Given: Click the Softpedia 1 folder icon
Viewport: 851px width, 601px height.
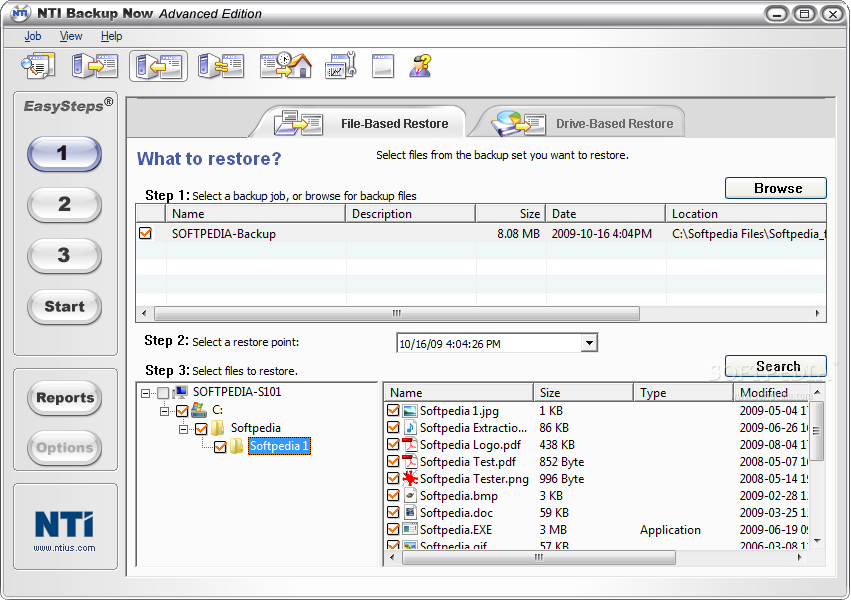Looking at the screenshot, I should click(x=236, y=446).
